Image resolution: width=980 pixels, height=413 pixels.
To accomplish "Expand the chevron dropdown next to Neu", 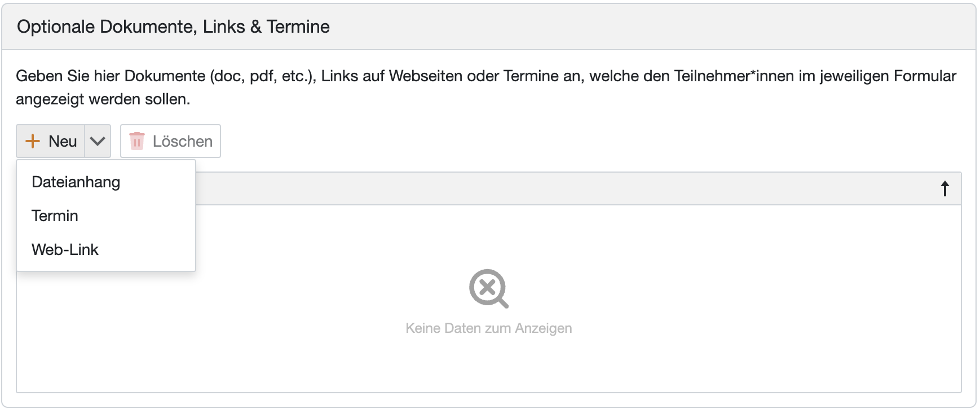I will tap(98, 141).
